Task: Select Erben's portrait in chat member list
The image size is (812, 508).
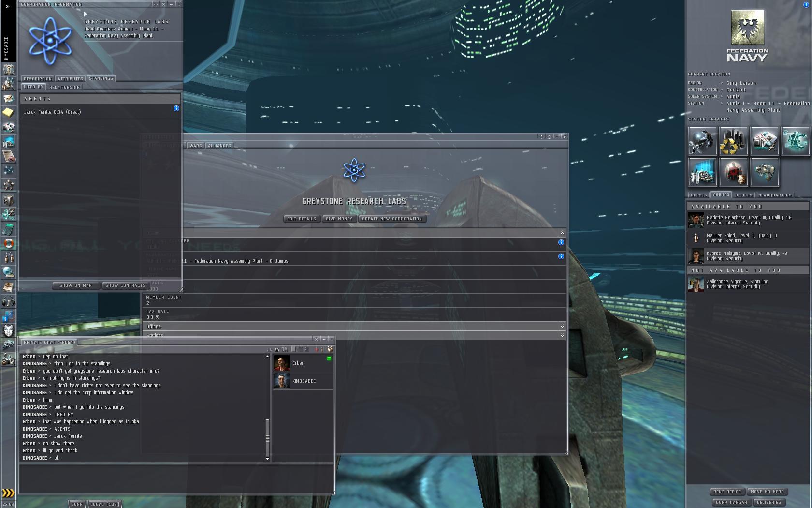Action: tap(282, 363)
